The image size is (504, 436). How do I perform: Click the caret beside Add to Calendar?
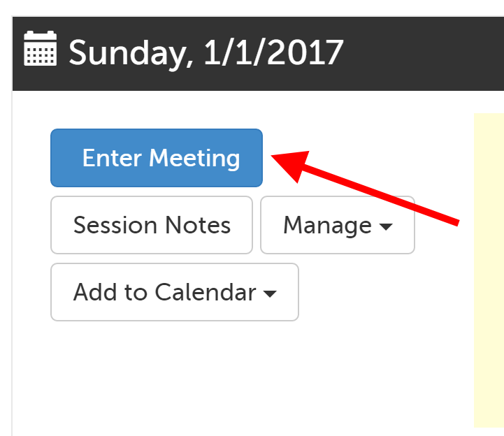pyautogui.click(x=270, y=293)
